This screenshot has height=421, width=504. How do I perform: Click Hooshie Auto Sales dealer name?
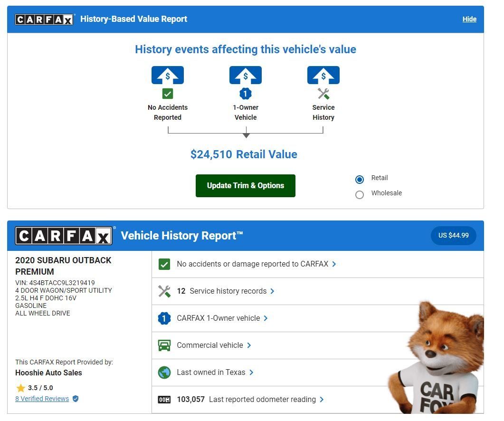click(x=48, y=373)
